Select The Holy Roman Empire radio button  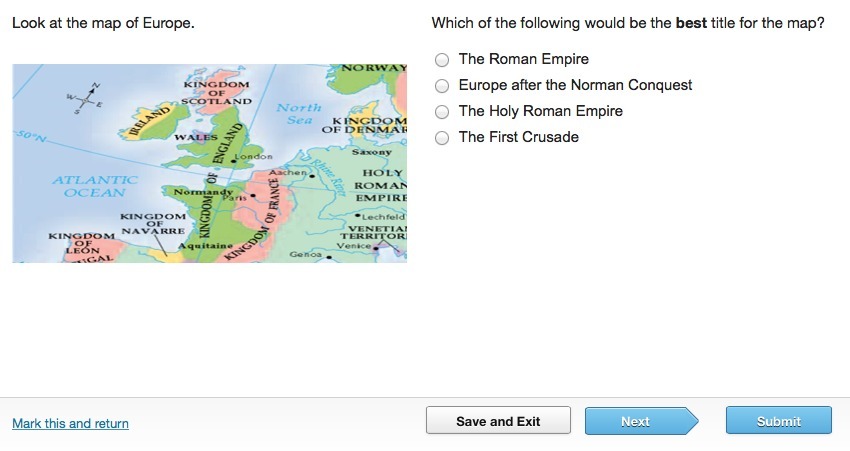point(442,112)
